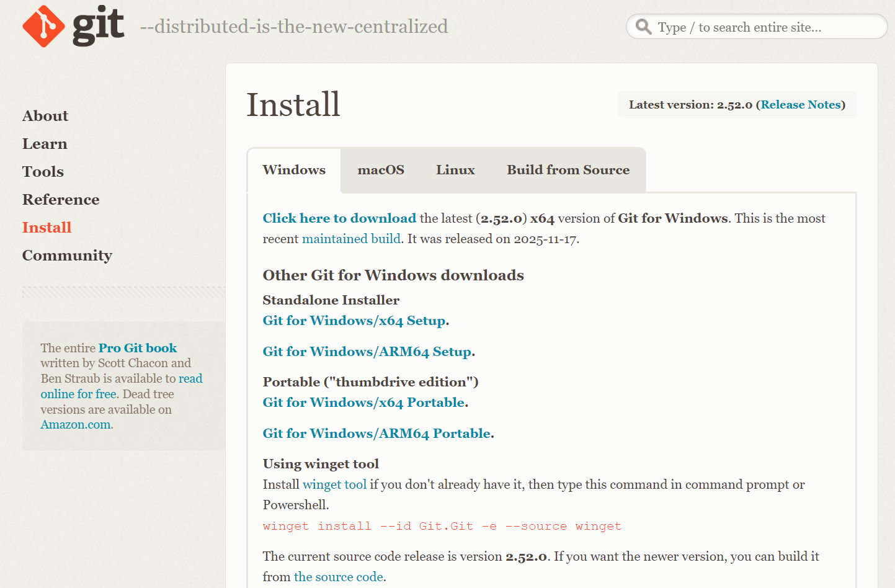Click the Using winget tool heading
The image size is (895, 588).
coord(321,464)
